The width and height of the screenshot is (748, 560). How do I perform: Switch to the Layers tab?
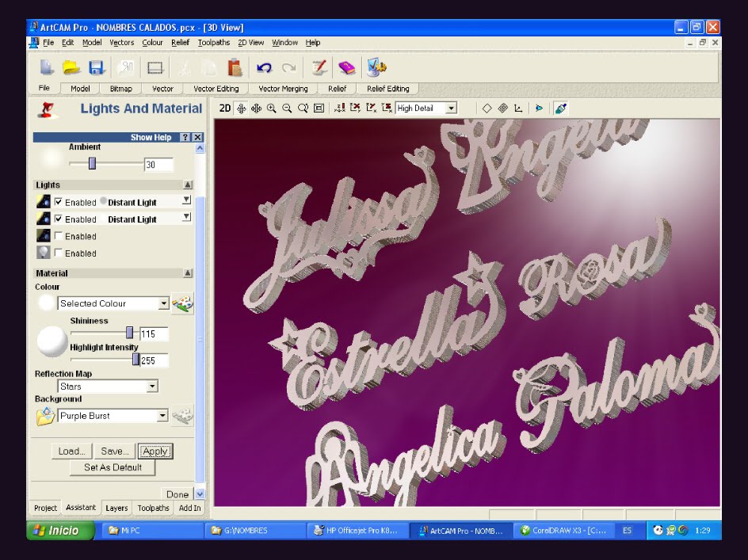pyautogui.click(x=117, y=508)
